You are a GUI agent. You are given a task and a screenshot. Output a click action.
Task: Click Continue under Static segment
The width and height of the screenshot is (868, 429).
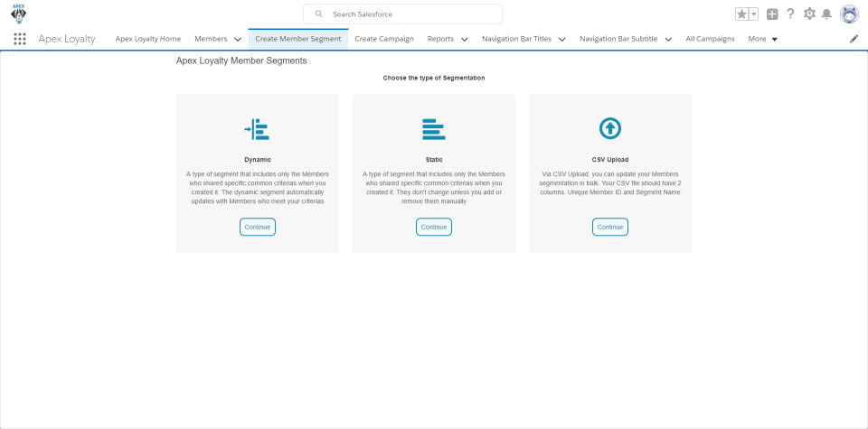tap(434, 227)
